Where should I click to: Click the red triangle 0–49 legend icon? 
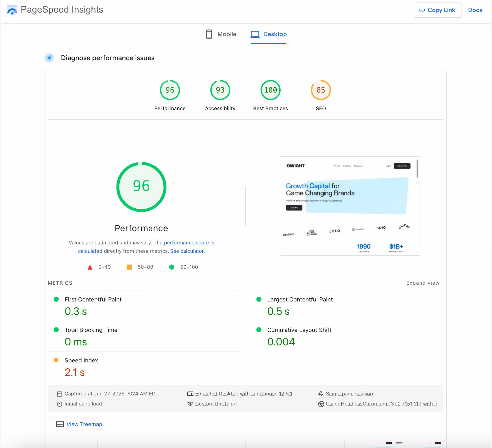(x=90, y=267)
